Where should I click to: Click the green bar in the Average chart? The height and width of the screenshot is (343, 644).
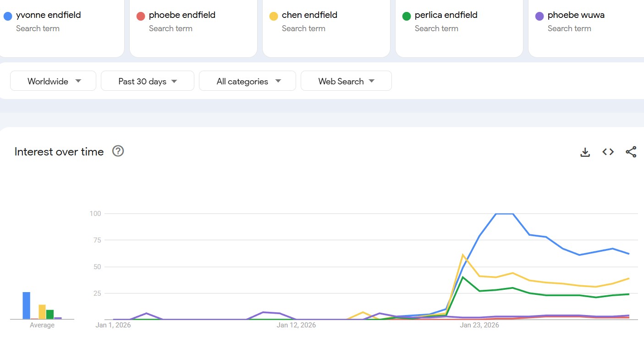tap(50, 315)
